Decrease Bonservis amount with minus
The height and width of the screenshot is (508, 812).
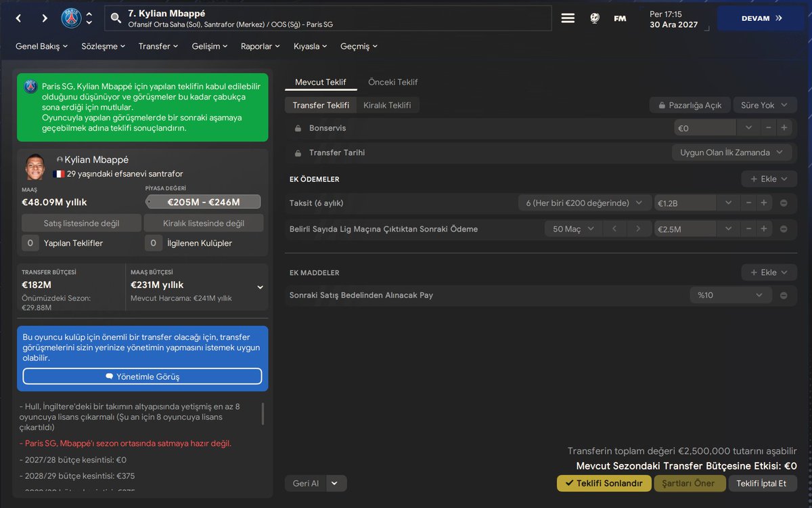[x=769, y=128]
